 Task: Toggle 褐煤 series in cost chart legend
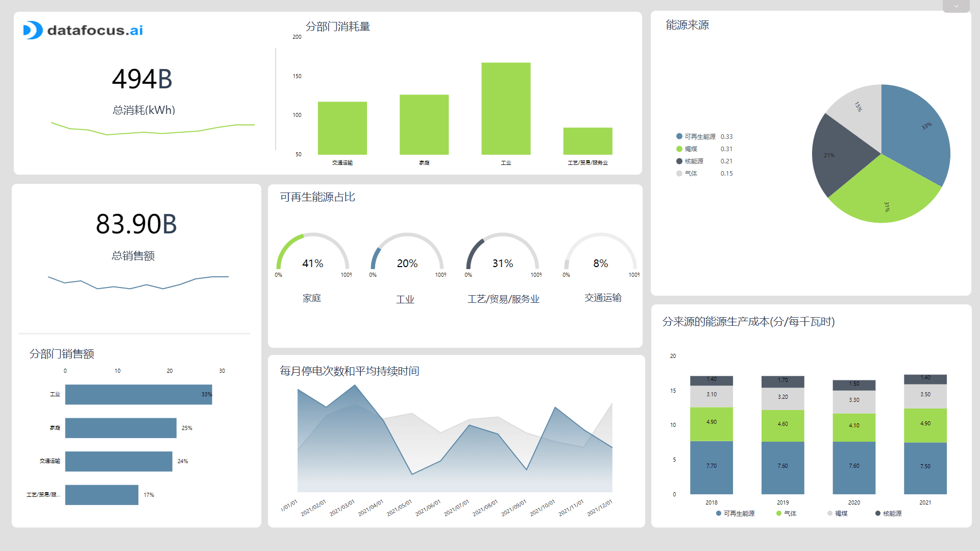tap(838, 514)
